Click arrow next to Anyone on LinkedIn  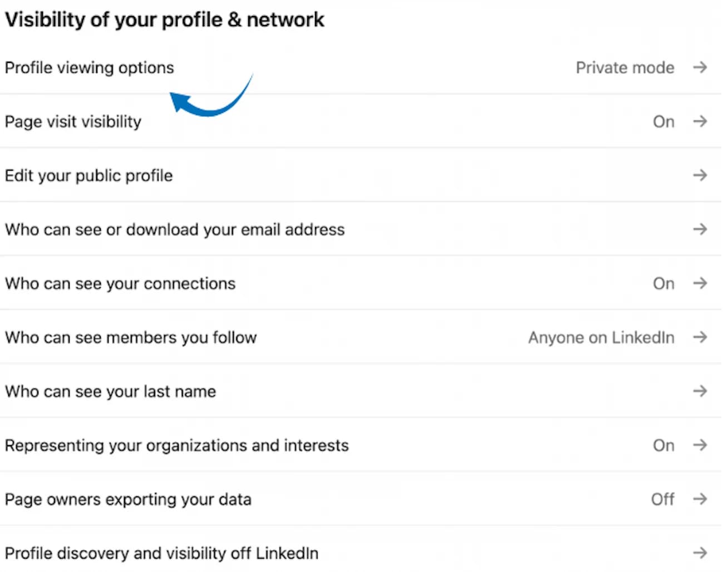point(700,337)
